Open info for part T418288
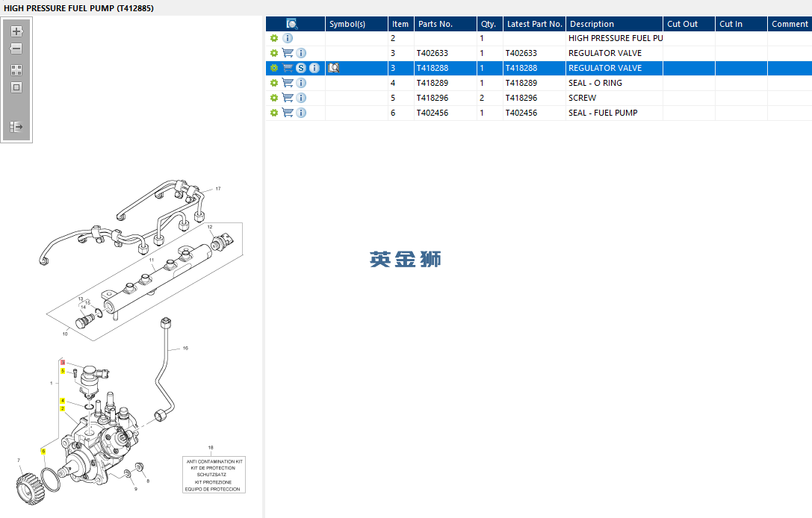 click(x=314, y=68)
